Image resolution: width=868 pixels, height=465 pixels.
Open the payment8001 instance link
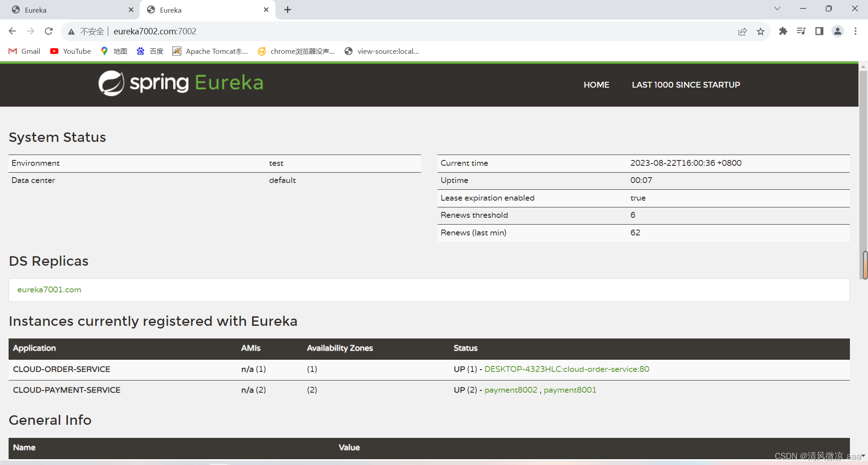(x=570, y=390)
